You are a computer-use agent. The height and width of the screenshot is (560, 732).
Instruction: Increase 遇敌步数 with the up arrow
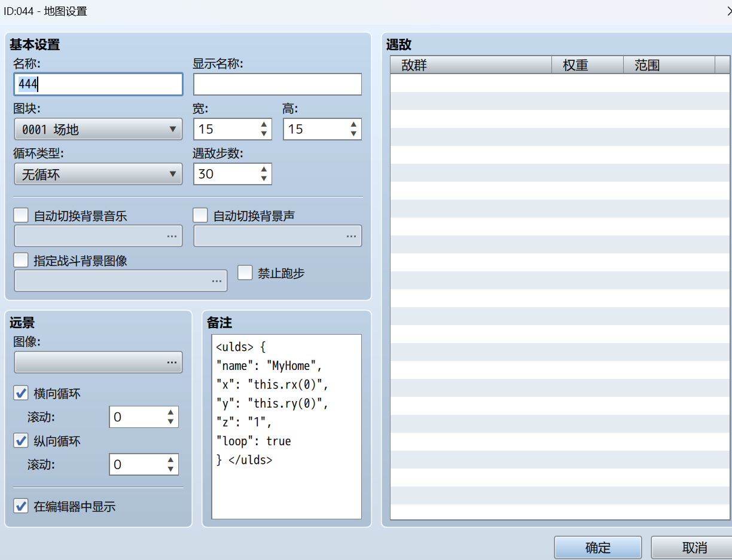264,169
